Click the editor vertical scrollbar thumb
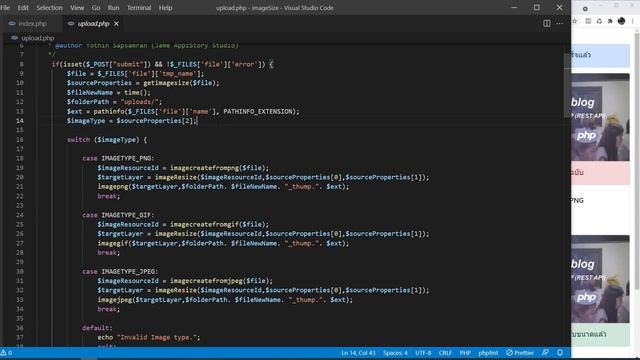 pyautogui.click(x=567, y=86)
